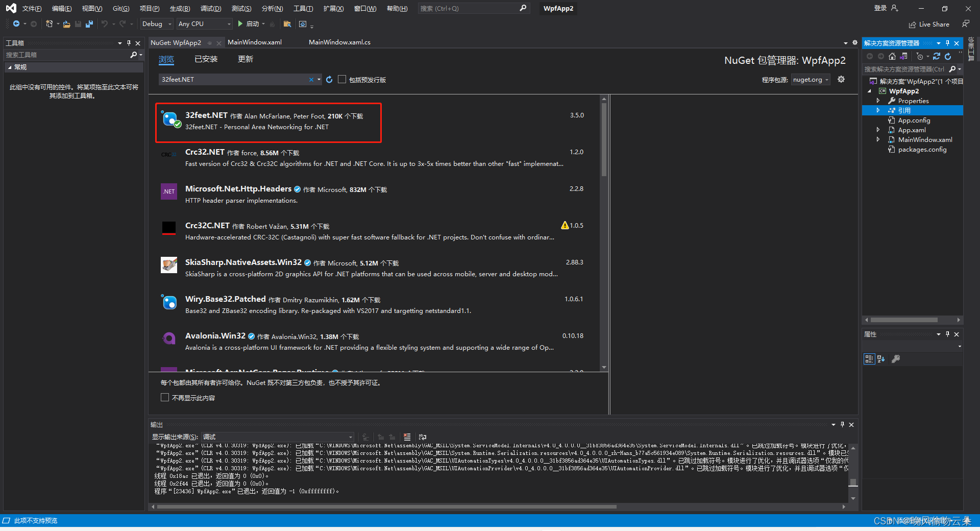This screenshot has height=531, width=980.
Task: Click pending changes filter clock icon
Action: [920, 57]
